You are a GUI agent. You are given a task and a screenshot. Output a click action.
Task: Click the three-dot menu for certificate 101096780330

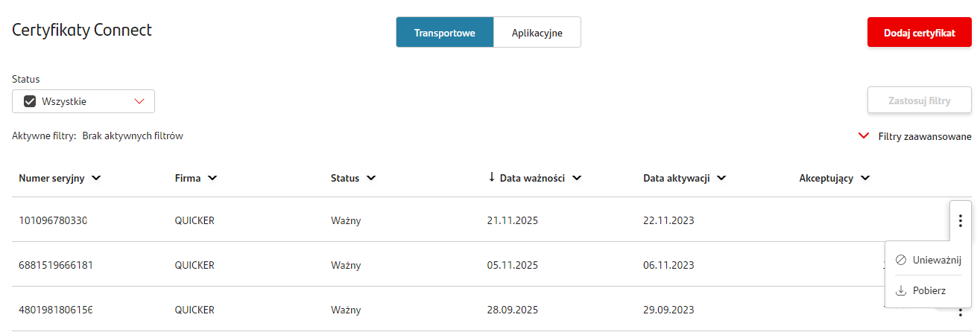click(x=961, y=221)
